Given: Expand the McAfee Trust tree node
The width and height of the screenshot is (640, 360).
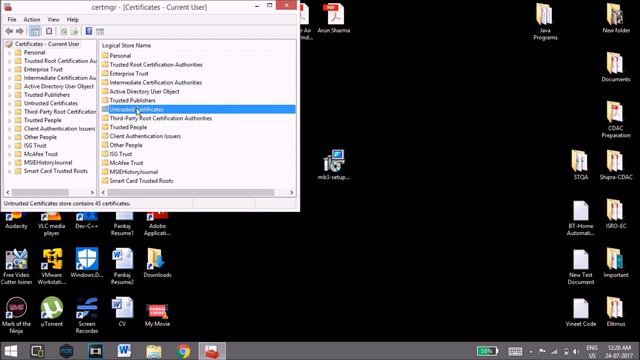Looking at the screenshot, I should click(10, 154).
